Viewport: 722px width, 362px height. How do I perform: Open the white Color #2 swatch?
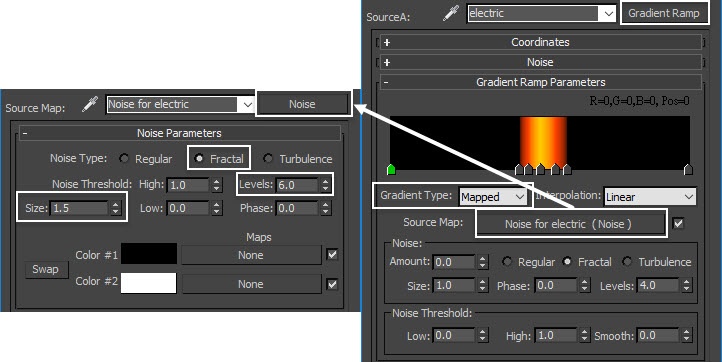coord(148,283)
